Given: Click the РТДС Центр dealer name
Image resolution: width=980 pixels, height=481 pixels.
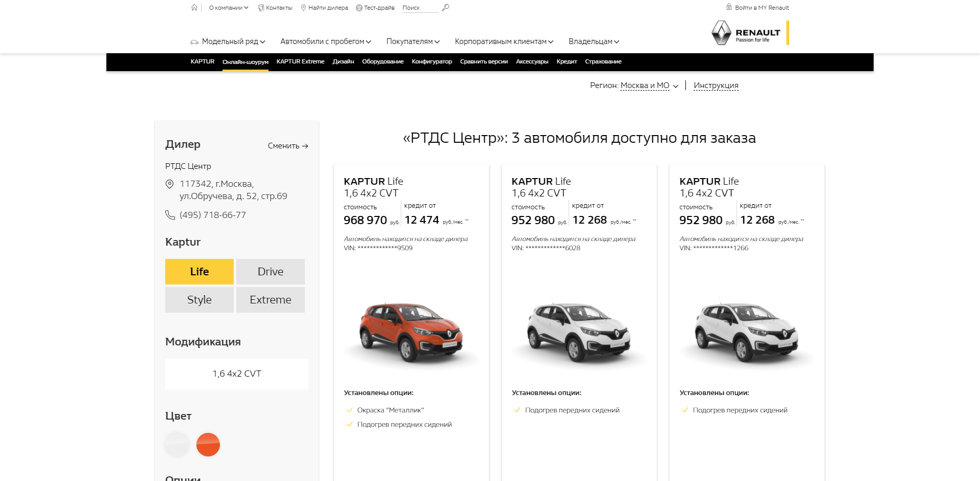Looking at the screenshot, I should [188, 166].
